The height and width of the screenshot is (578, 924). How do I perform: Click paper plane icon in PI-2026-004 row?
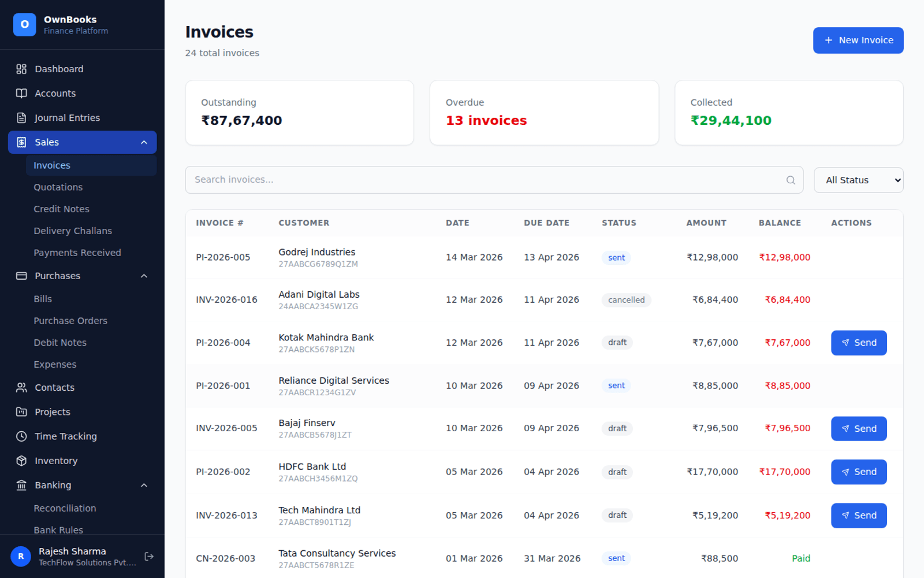(845, 343)
